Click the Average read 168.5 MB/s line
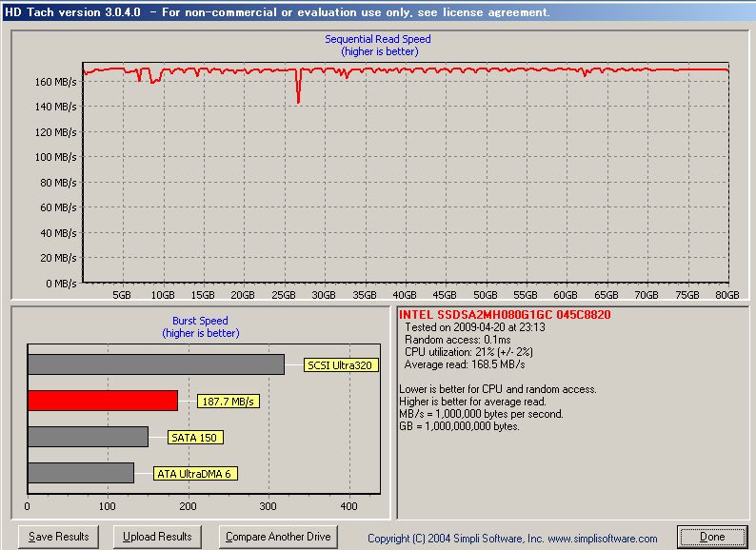756x550 pixels. point(465,364)
